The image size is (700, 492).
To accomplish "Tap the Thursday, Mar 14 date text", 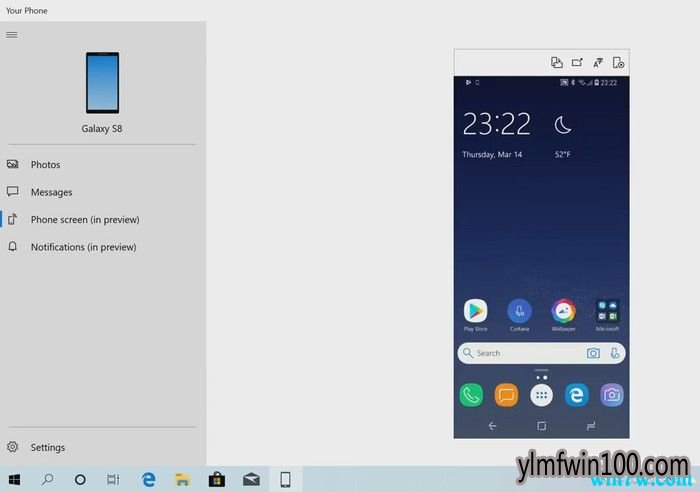I will pos(492,154).
